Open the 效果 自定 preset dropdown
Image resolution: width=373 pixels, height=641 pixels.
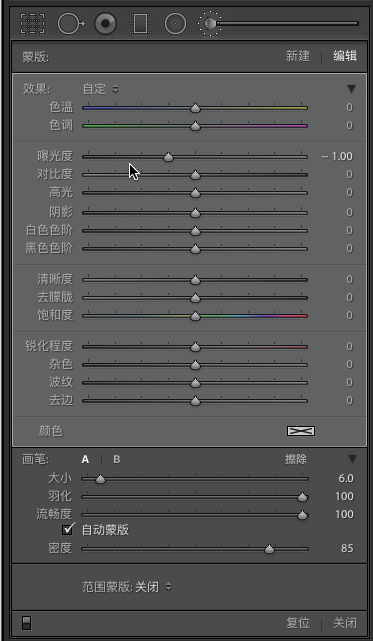point(101,89)
